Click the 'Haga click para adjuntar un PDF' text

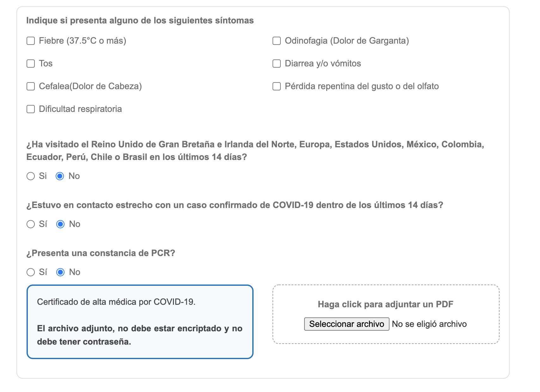[x=385, y=304]
